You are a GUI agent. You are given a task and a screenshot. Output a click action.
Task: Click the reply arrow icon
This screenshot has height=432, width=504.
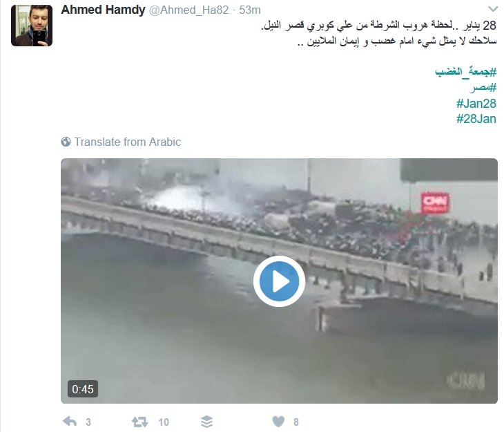click(70, 422)
